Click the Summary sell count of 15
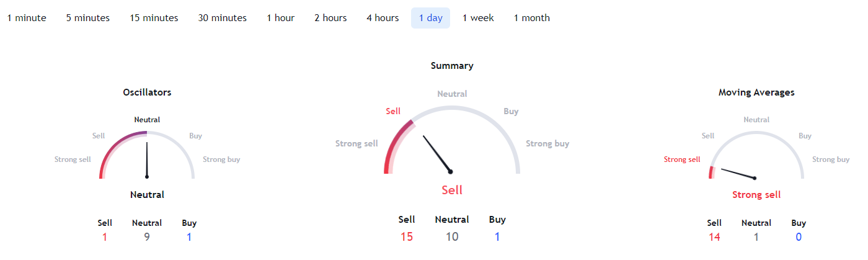This screenshot has height=260, width=868. [407, 236]
